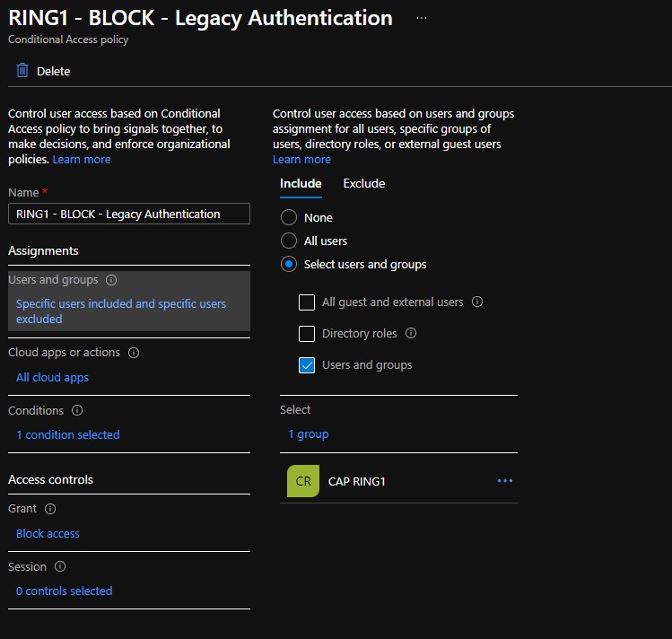
Task: Click info icon for All guest and external users
Action: pyautogui.click(x=477, y=302)
